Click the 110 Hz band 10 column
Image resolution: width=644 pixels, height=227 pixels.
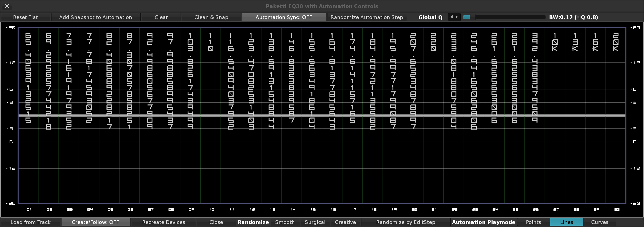[210, 116]
